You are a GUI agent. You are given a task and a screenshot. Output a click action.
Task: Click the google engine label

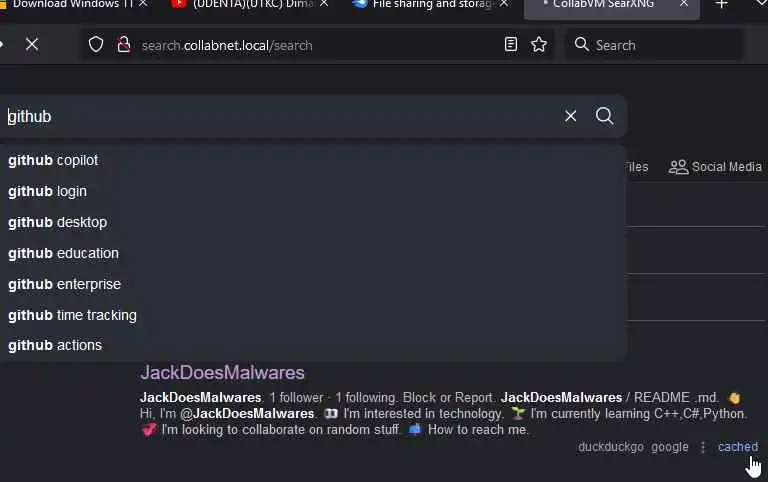(670, 447)
